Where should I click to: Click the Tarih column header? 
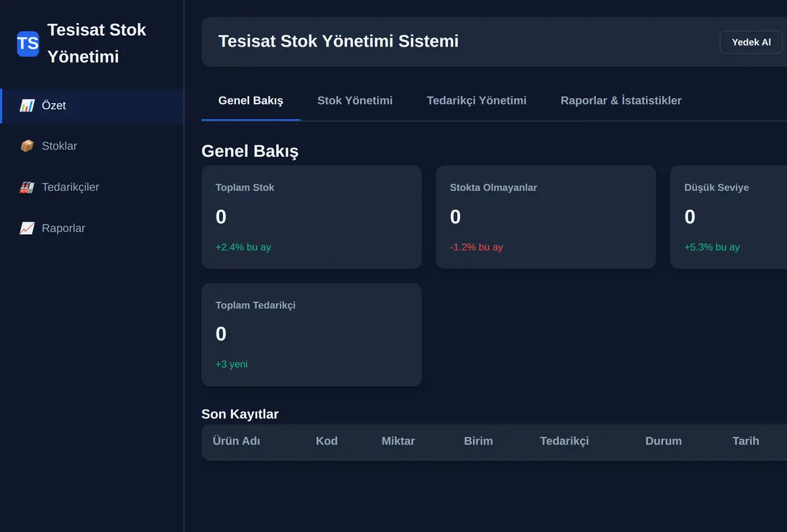click(746, 441)
